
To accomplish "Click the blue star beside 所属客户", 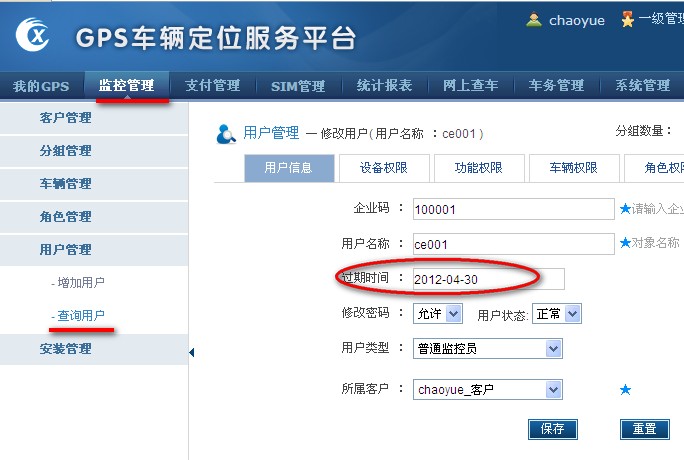I will (x=626, y=389).
